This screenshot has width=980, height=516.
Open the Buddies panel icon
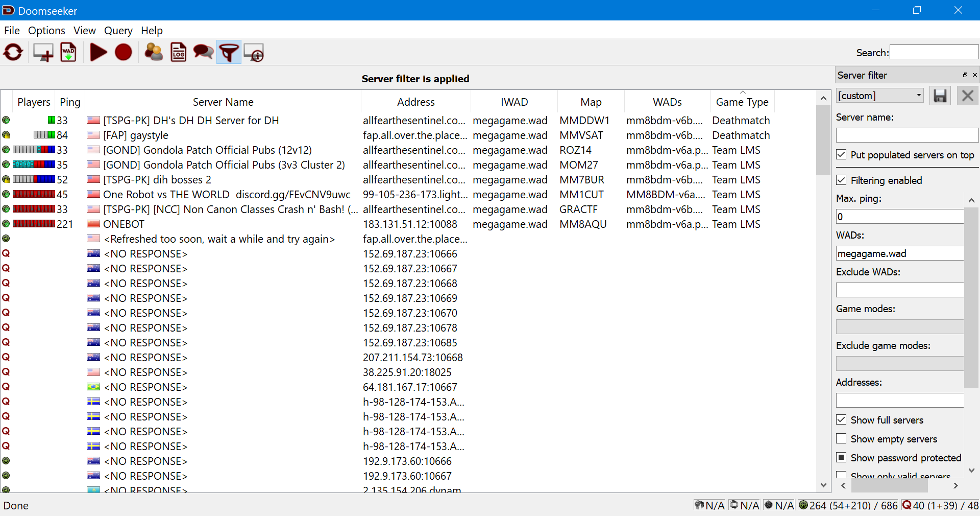(x=154, y=52)
